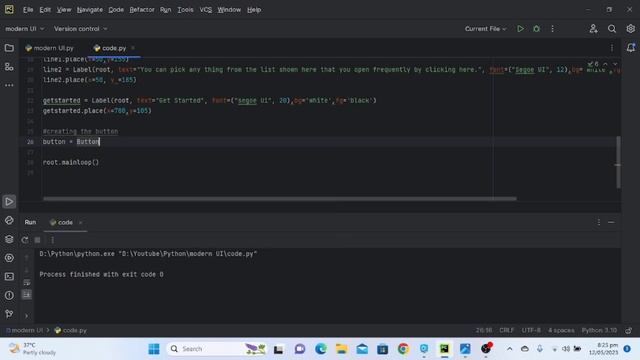Open editor tabs options ellipsis

click(612, 48)
